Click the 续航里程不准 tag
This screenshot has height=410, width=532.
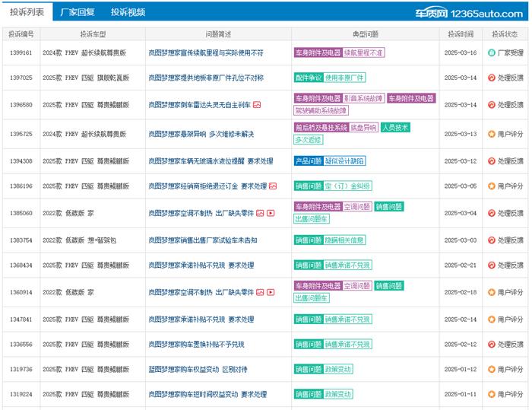(x=363, y=52)
